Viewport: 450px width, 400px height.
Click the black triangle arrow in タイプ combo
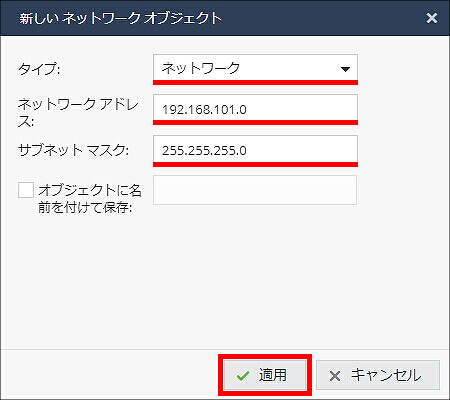[345, 69]
